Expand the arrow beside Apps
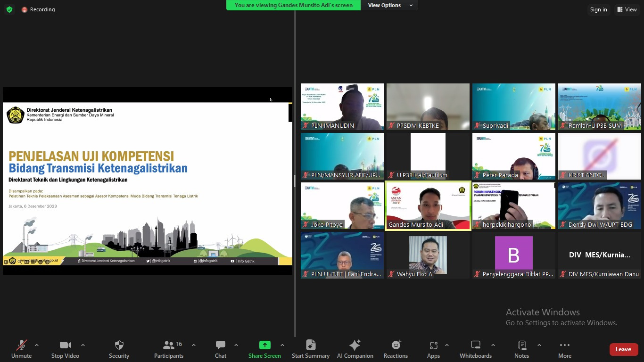Viewport: 644px width, 362px height. [447, 345]
